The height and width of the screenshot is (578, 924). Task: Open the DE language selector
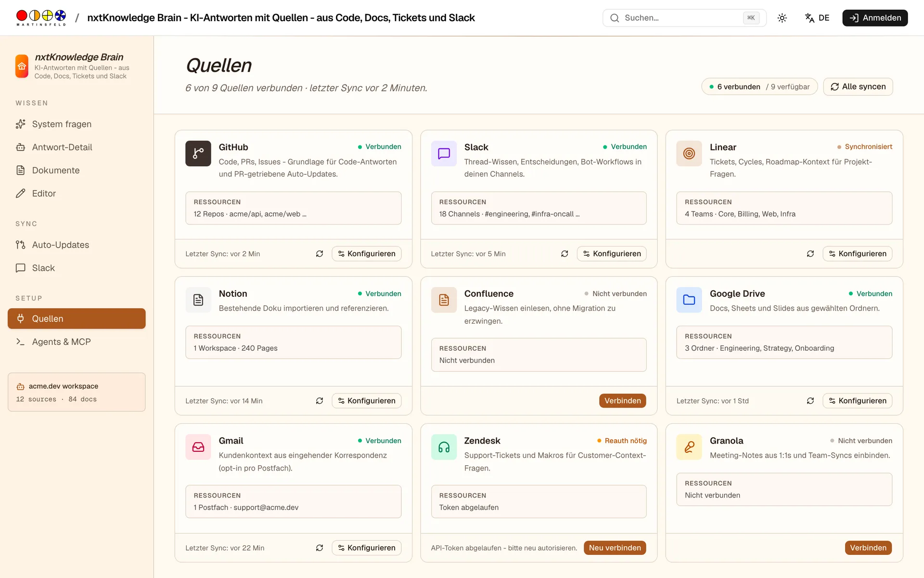(x=817, y=18)
